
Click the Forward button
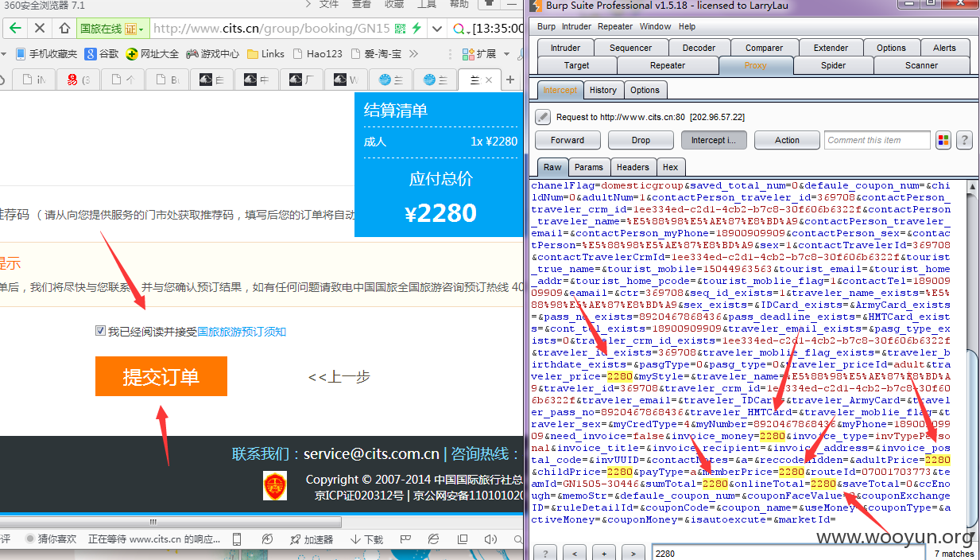tap(567, 140)
